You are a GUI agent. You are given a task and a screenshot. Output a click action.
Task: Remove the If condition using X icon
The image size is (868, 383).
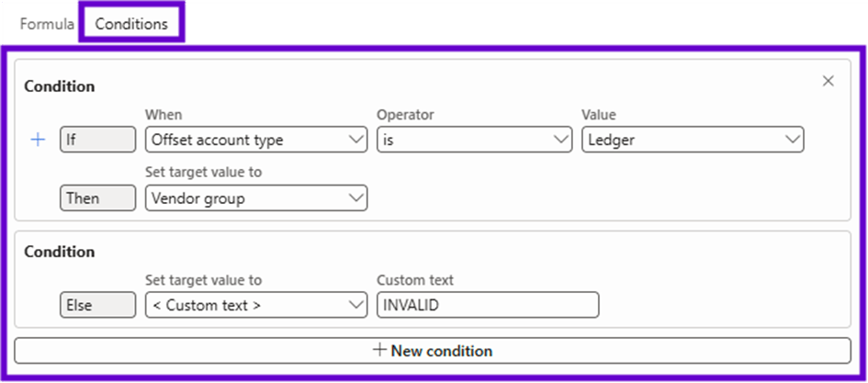(828, 81)
